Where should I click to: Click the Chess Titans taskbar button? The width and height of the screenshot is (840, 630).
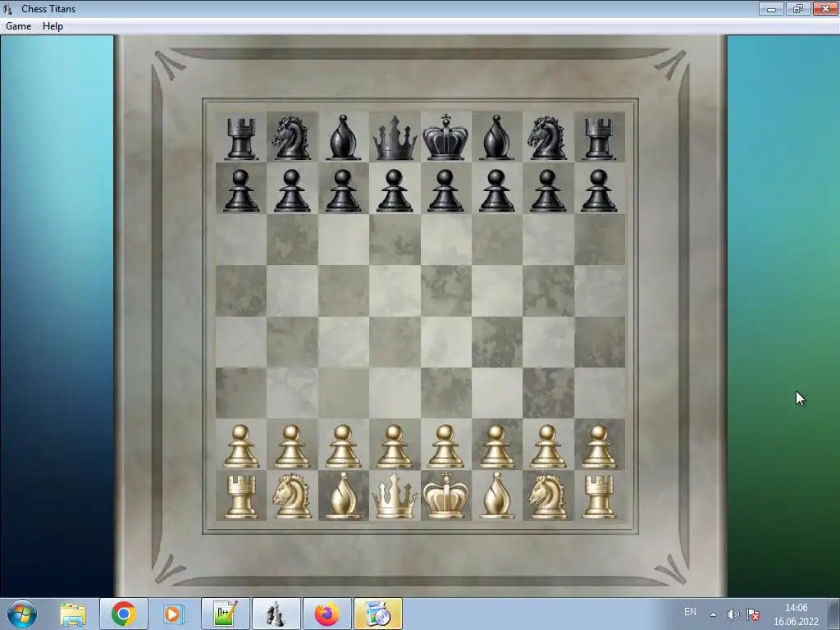point(276,614)
